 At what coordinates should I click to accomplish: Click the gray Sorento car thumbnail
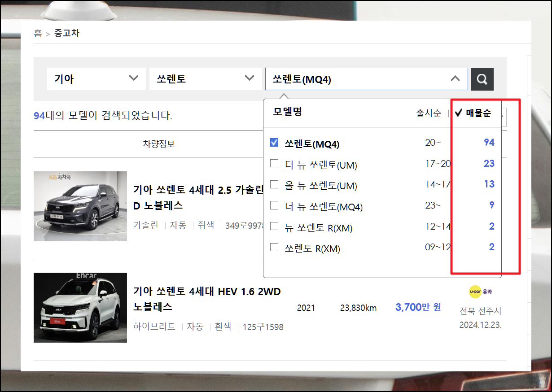click(80, 206)
